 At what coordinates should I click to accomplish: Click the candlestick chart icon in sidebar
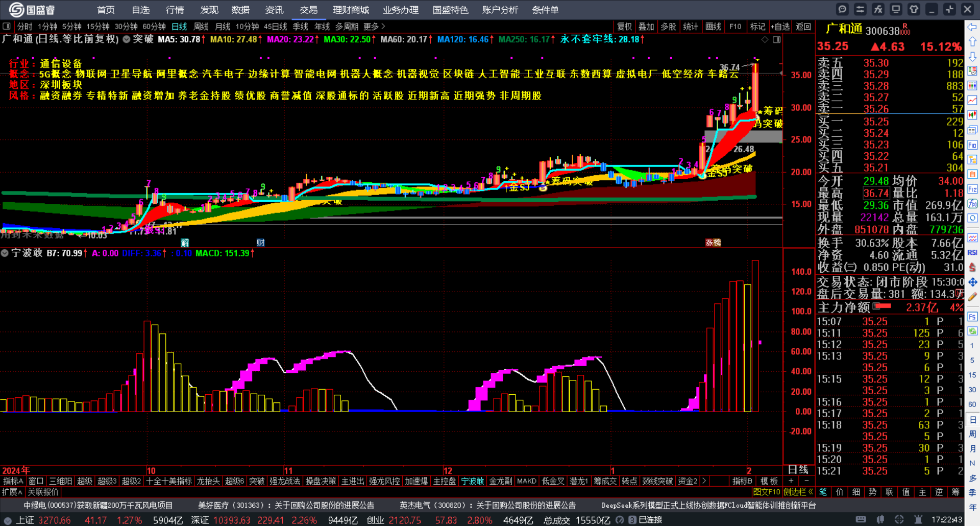972,115
